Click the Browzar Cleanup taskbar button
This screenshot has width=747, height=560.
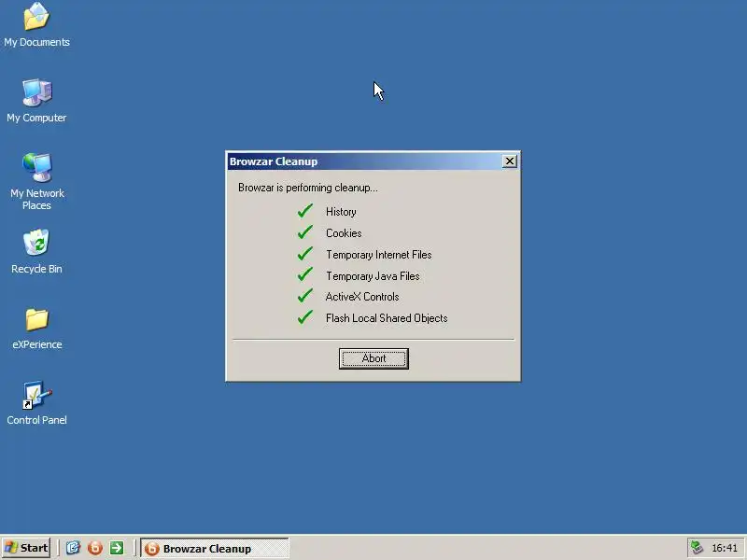215,548
